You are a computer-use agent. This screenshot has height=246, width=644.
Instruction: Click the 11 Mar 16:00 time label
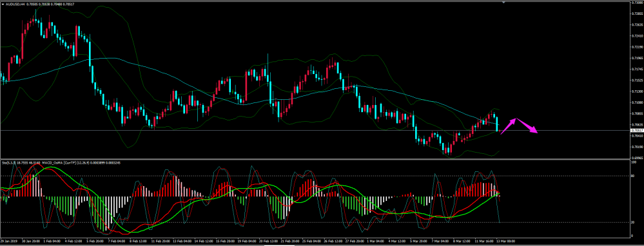(x=484, y=241)
